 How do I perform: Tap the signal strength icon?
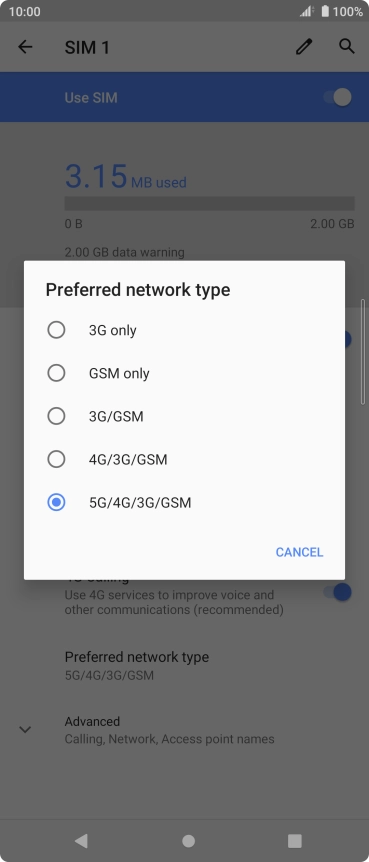[x=307, y=11]
